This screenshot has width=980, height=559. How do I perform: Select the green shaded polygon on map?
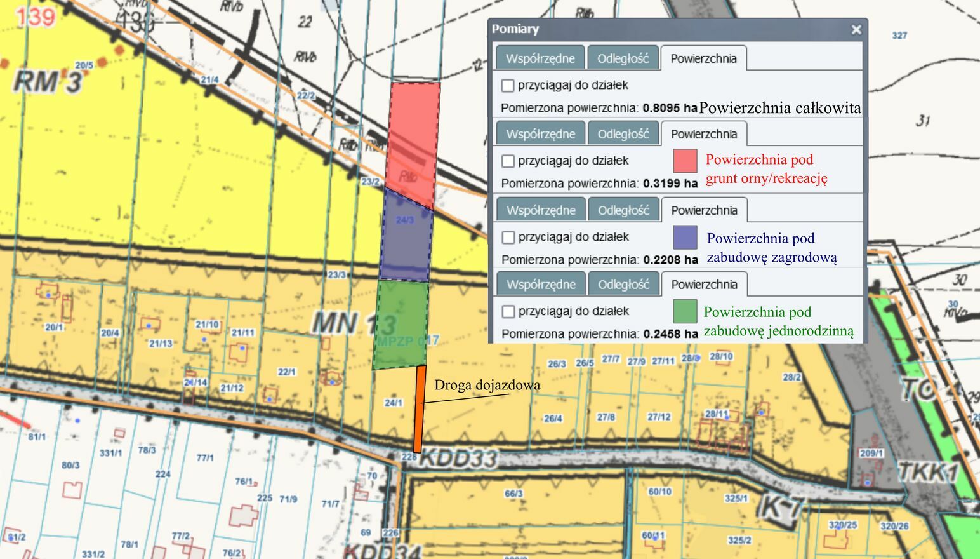point(401,324)
